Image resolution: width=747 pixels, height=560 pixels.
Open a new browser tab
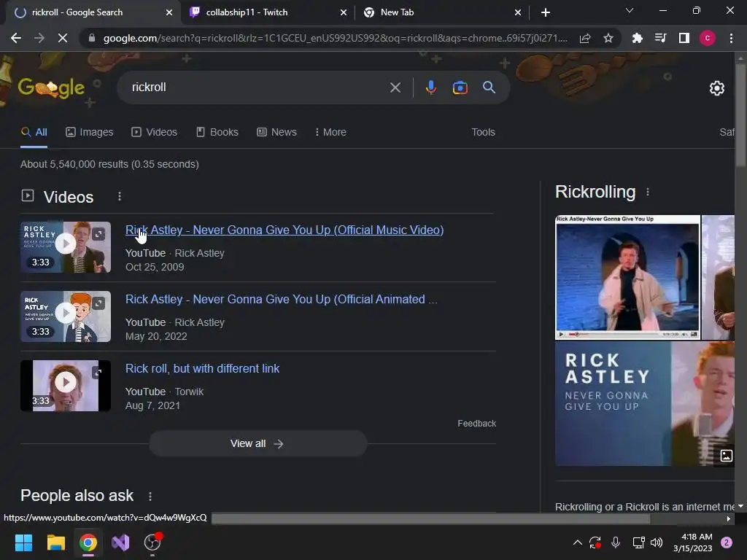point(546,12)
